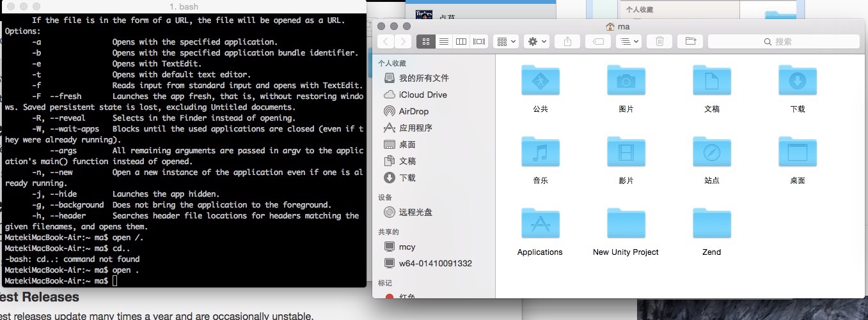Click the trash delete toolbar button
This screenshot has width=868, height=320.
point(659,42)
